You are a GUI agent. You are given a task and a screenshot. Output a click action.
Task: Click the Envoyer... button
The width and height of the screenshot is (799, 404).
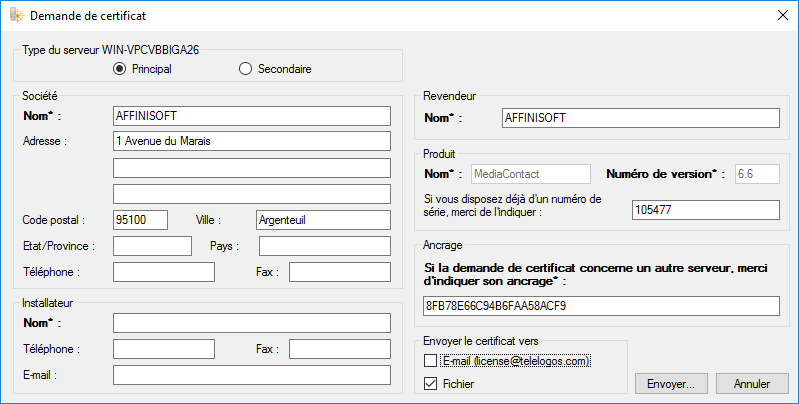coord(671,384)
